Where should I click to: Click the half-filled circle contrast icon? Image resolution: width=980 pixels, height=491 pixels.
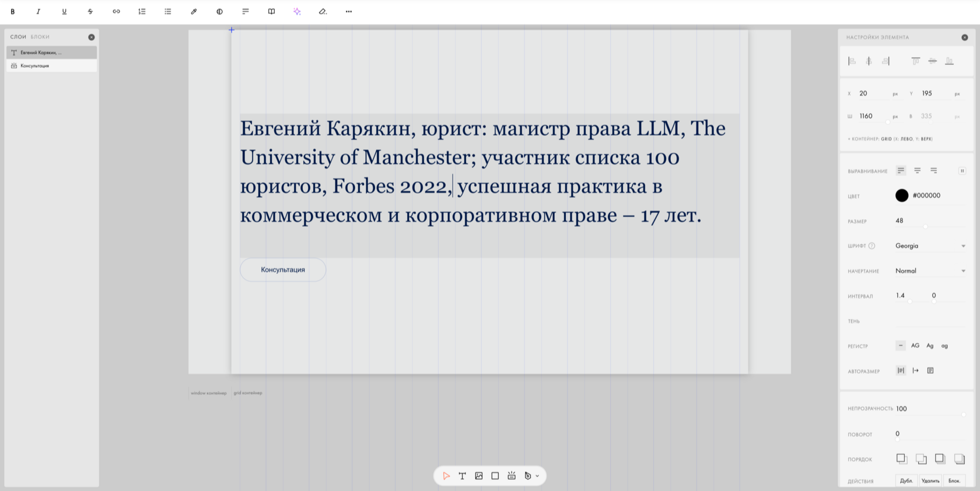(219, 12)
